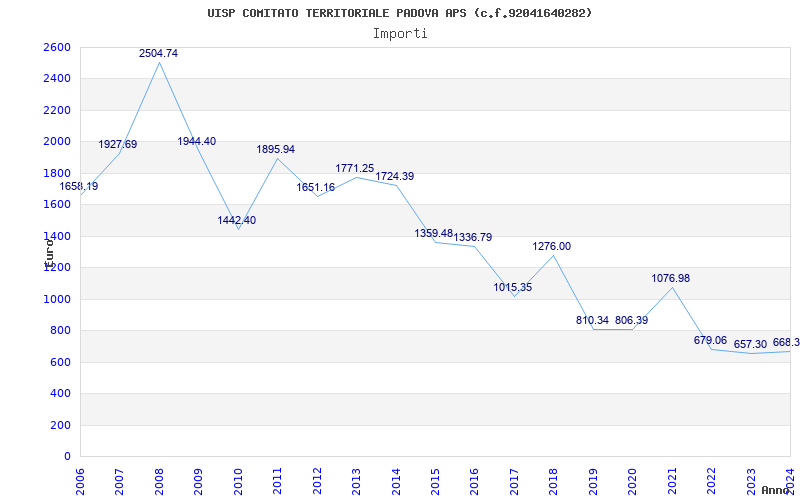Click the 1015.35 data label
The image size is (800, 500).
tap(513, 287)
